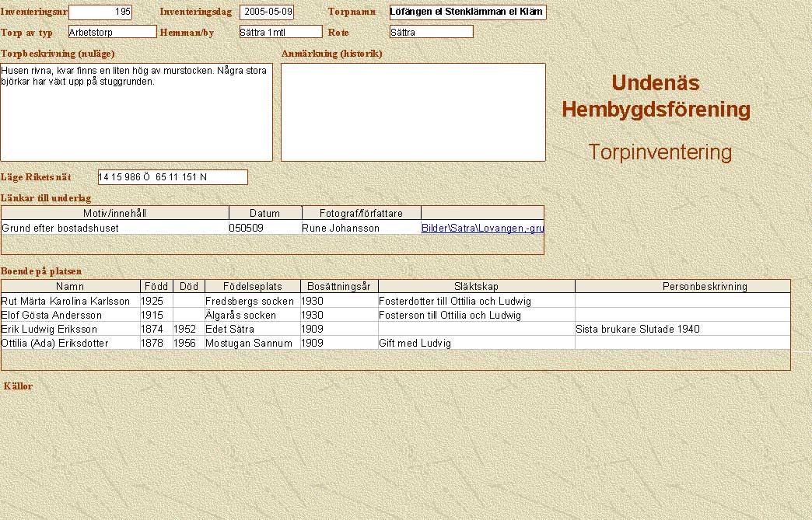Click the Inventeringsnr field showing 195
Image resolution: width=812 pixels, height=520 pixels.
pos(100,12)
